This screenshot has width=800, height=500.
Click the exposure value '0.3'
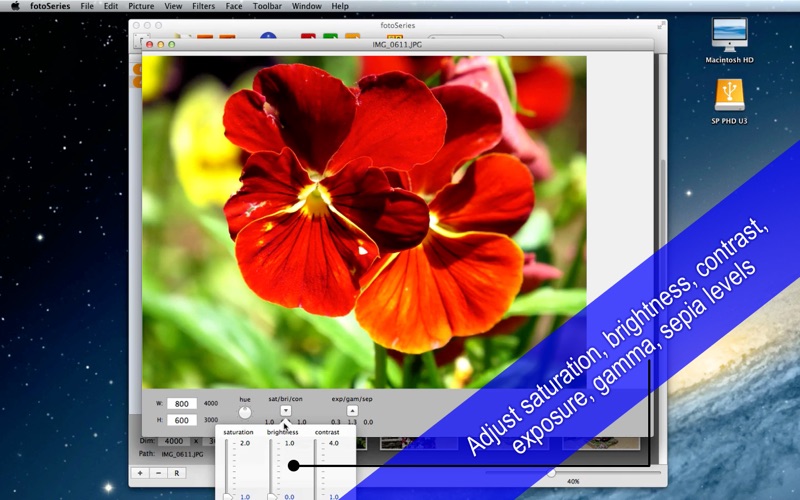coord(335,422)
